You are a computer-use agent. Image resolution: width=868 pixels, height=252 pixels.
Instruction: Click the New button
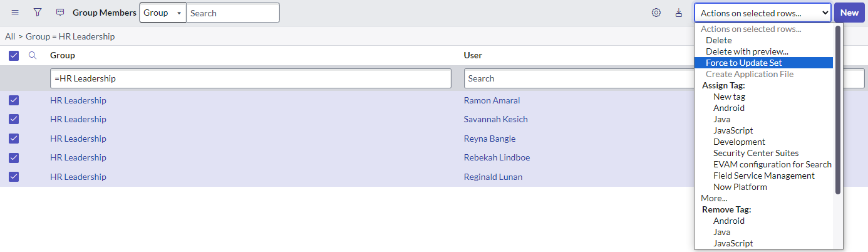click(849, 13)
